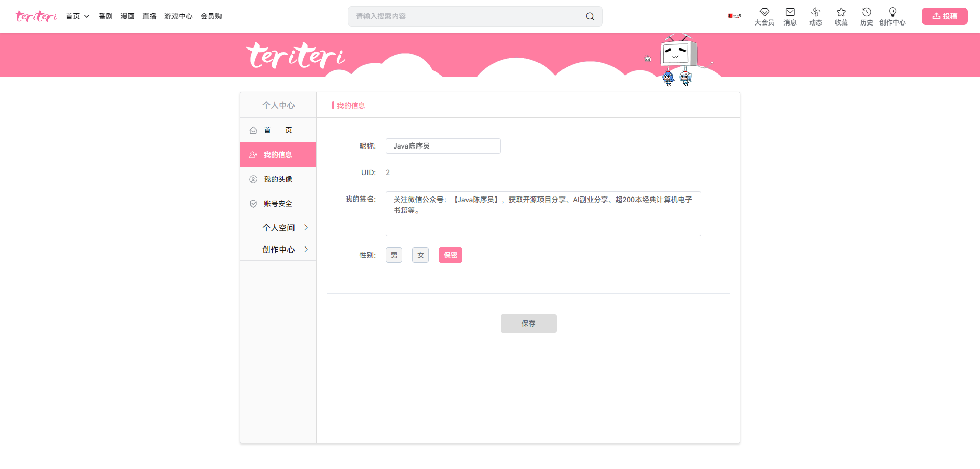980x469 pixels.
Task: Click the 昵称 input field
Action: pyautogui.click(x=443, y=146)
